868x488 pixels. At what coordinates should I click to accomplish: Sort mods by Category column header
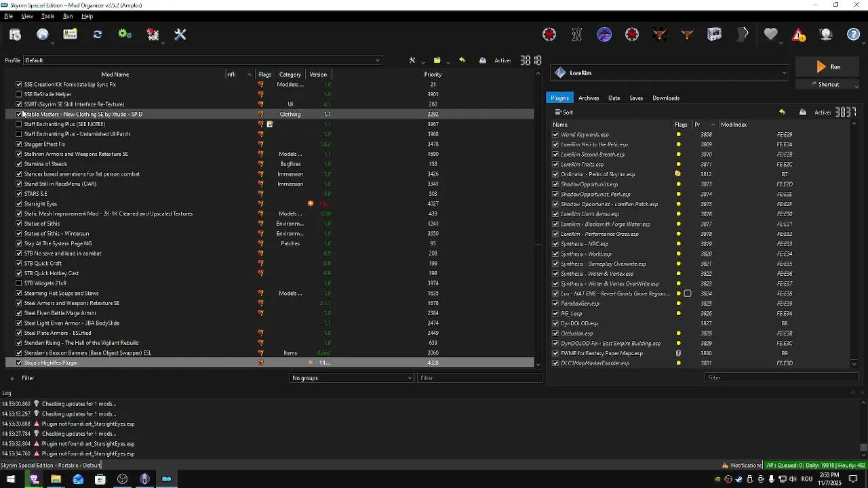[290, 75]
